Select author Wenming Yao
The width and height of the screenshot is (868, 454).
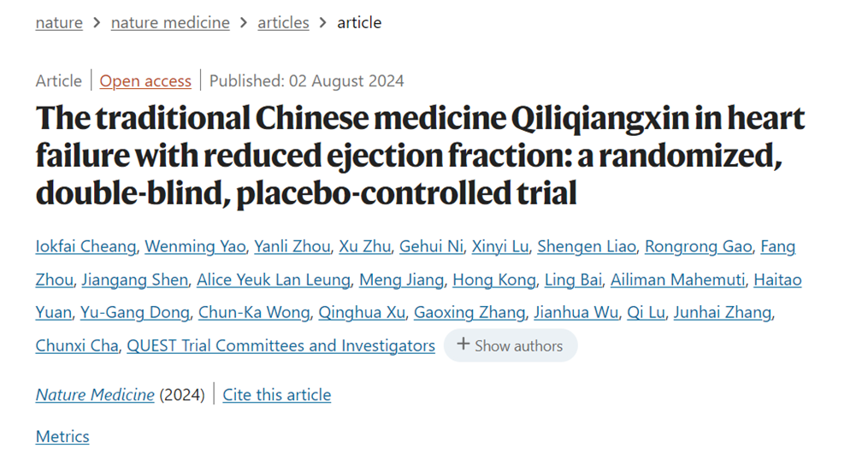point(194,246)
